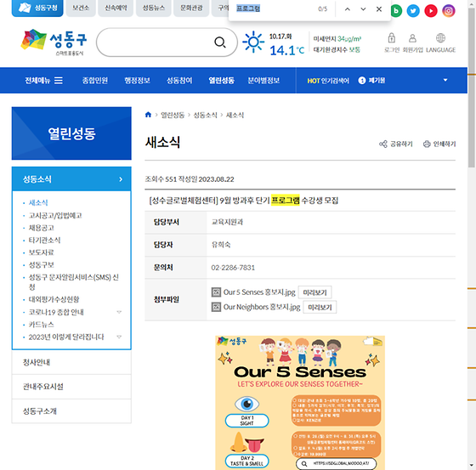Screen dimensions: 476x470
Task: Click Our Neighbors file image icon
Action: pos(216,307)
